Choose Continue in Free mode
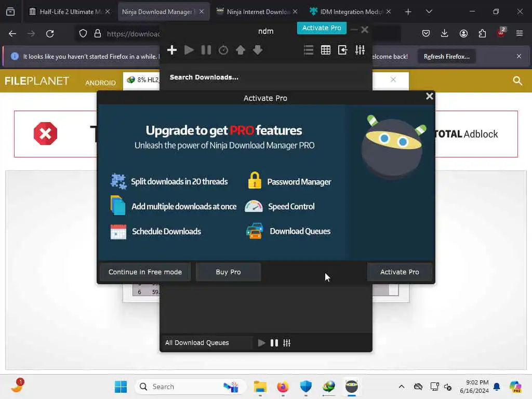The image size is (532, 399). click(145, 272)
